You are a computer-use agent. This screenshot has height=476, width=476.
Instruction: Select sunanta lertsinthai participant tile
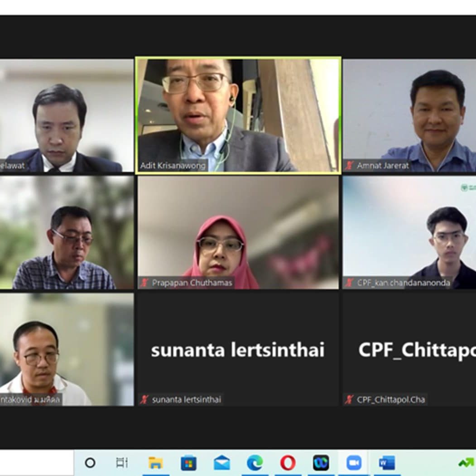coord(238,349)
